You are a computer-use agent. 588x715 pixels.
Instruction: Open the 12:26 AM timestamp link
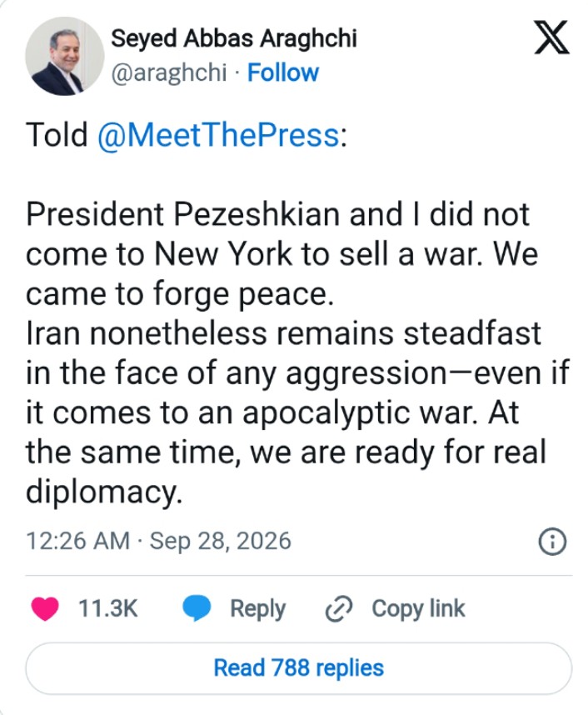(x=78, y=541)
